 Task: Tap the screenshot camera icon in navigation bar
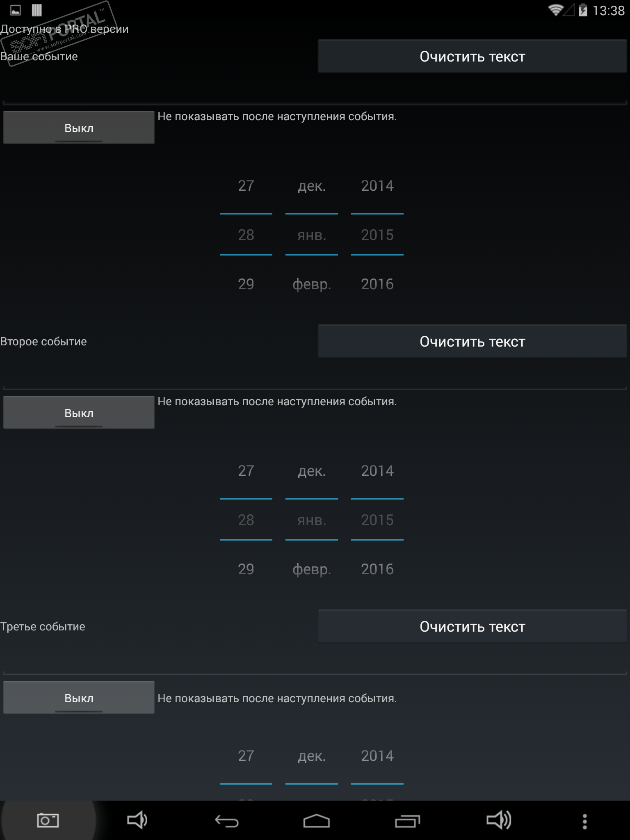48,820
